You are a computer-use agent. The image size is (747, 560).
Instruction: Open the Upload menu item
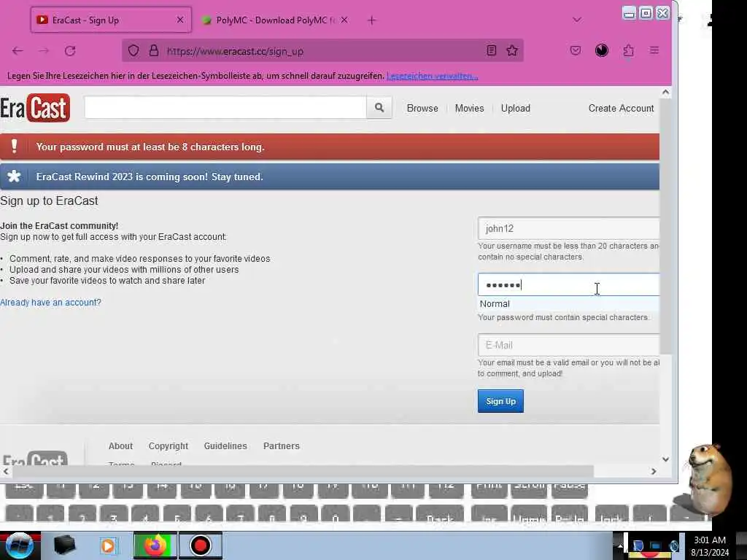pos(516,108)
